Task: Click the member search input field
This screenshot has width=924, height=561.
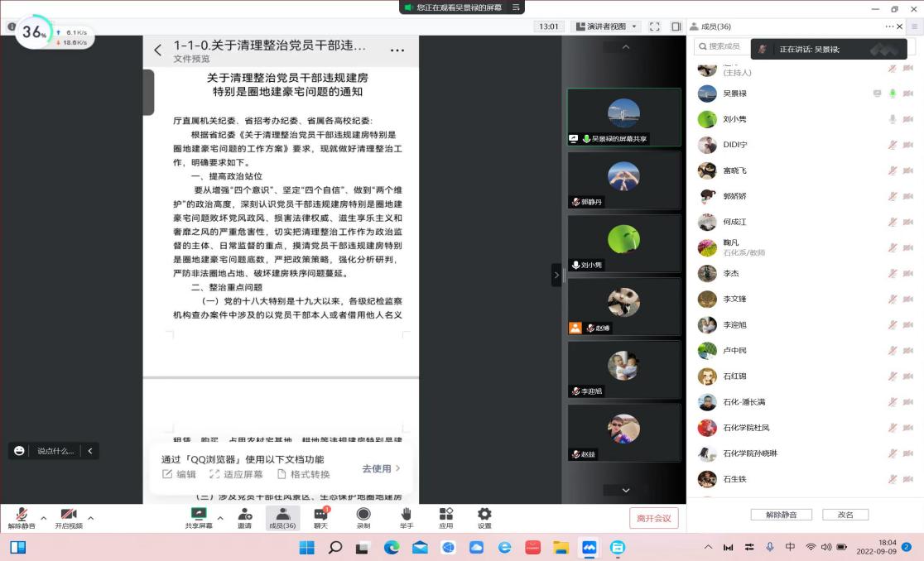Action: 724,46
